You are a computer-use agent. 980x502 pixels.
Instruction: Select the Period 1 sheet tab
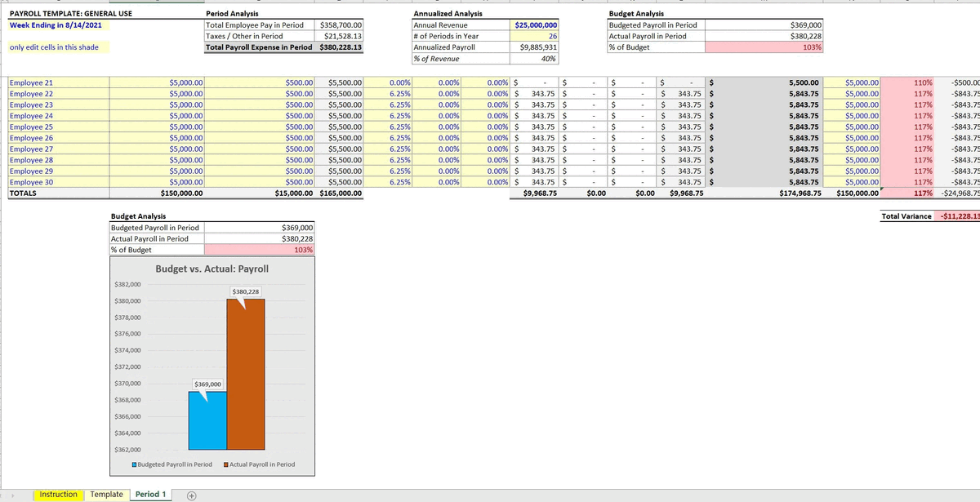point(150,494)
